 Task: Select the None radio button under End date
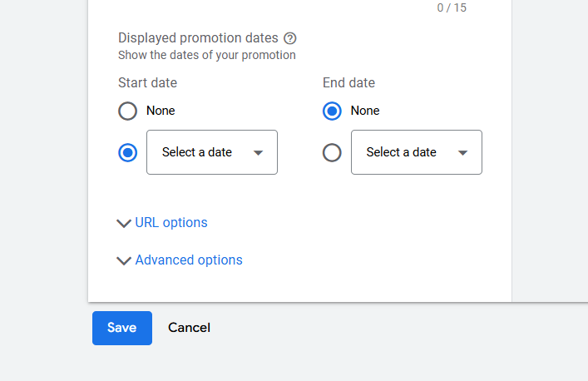point(332,111)
